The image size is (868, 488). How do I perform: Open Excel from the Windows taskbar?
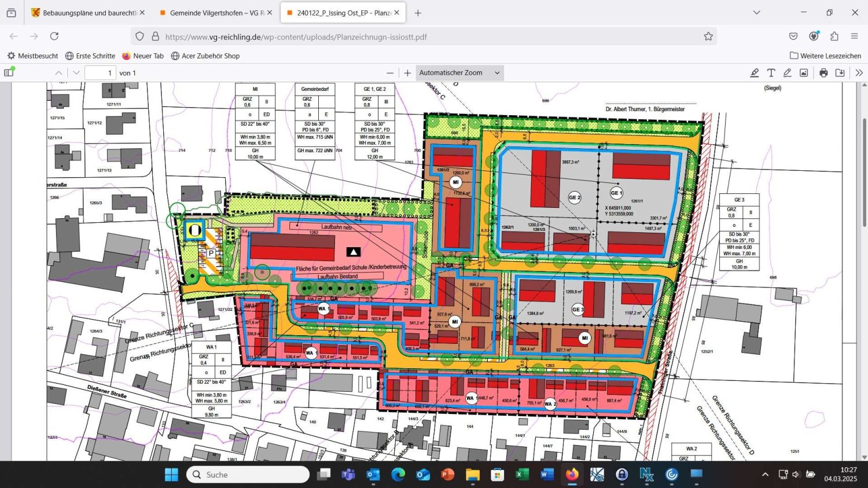coord(522,475)
